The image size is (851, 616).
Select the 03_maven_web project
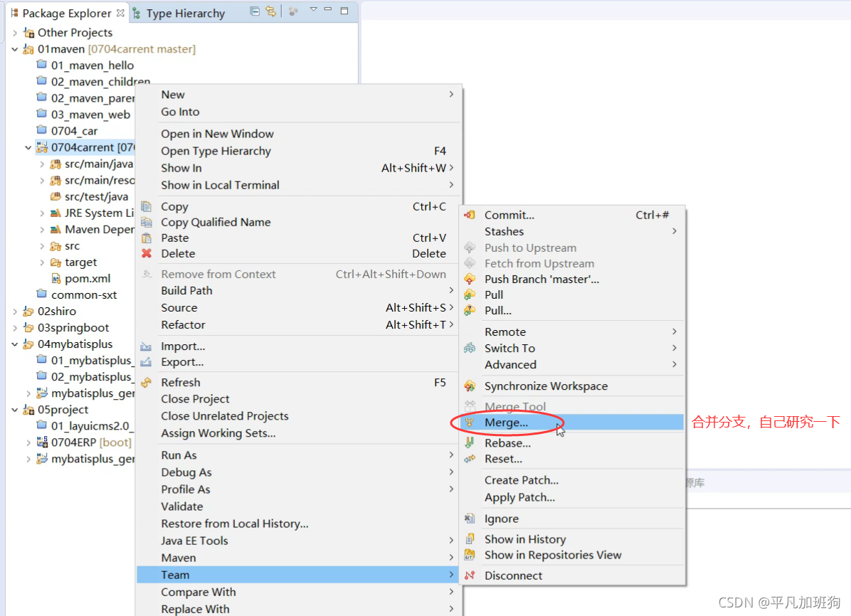pyautogui.click(x=83, y=115)
